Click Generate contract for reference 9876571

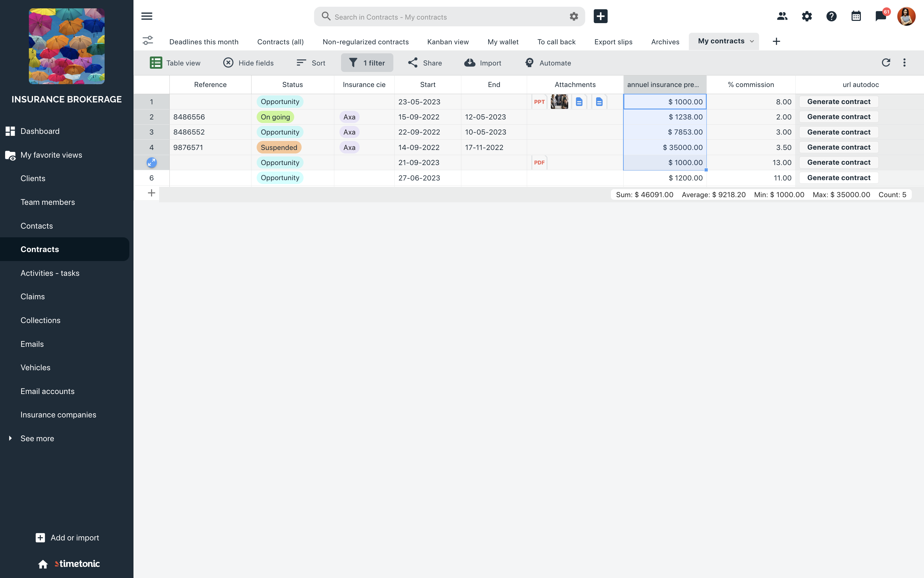838,147
